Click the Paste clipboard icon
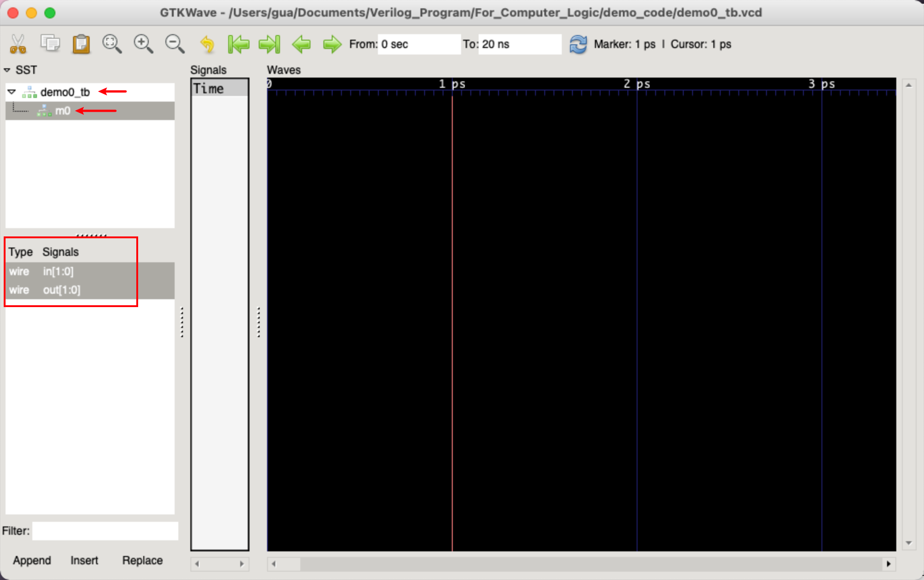The width and height of the screenshot is (924, 580). [x=81, y=44]
